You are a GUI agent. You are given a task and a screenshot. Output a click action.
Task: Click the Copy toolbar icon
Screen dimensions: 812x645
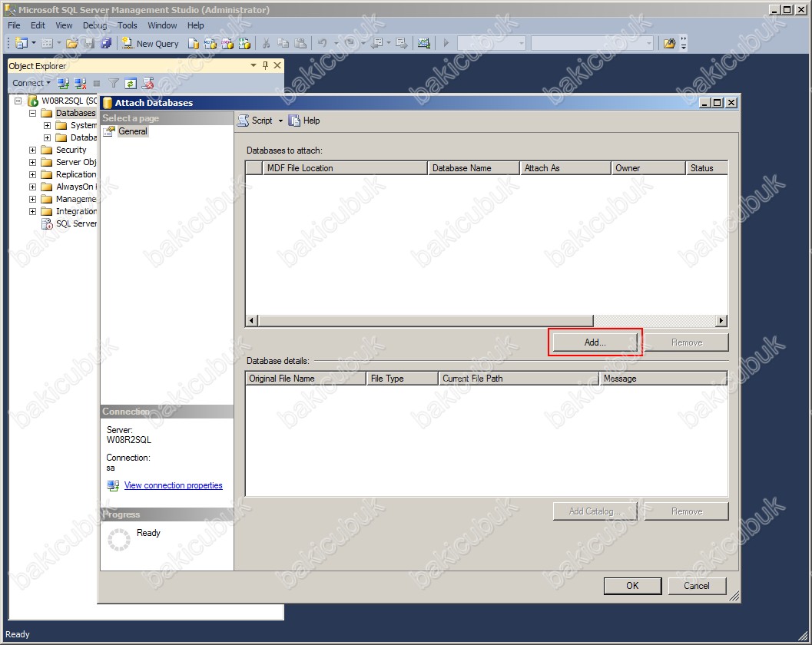[283, 44]
